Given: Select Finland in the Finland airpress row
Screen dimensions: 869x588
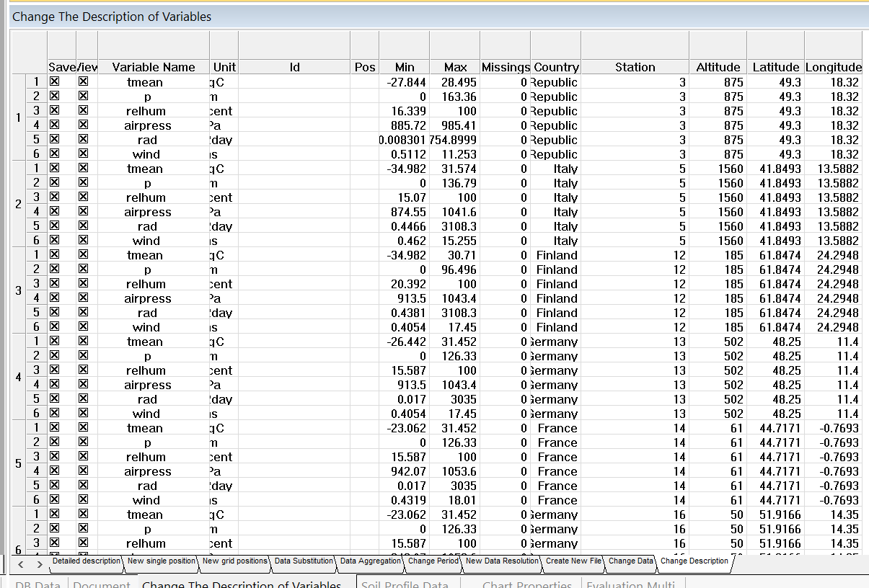Looking at the screenshot, I should (557, 298).
